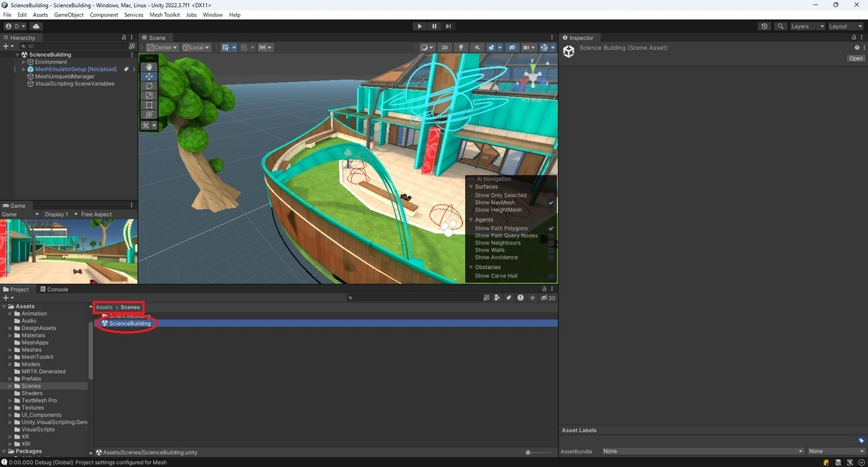Toggle gizmos icon in Scene toolbar
The width and height of the screenshot is (868, 467).
coord(544,47)
